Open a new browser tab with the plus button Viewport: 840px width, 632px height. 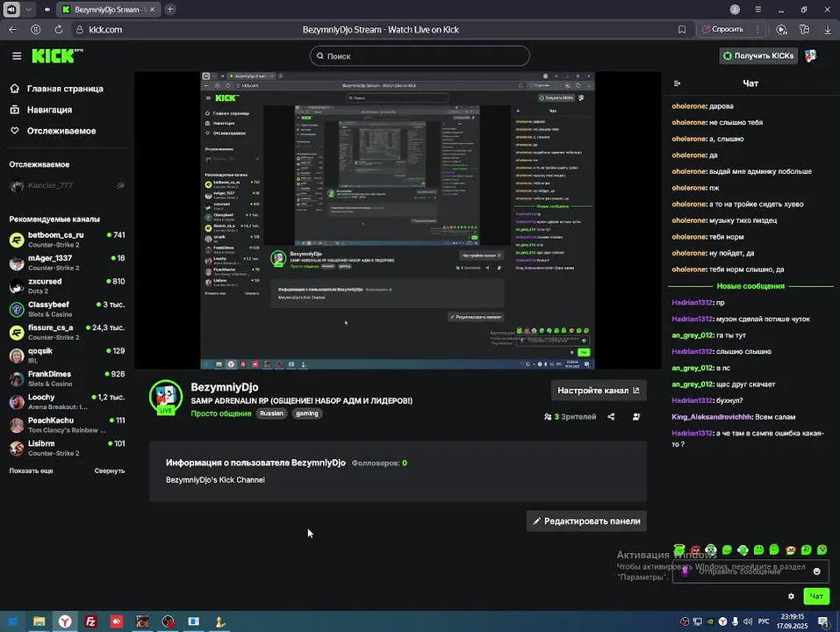click(169, 9)
